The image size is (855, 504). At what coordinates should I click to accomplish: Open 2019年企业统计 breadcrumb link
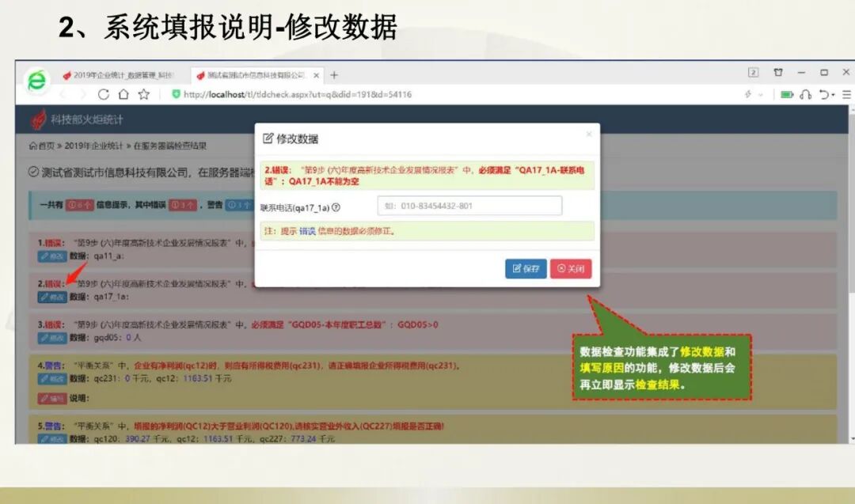click(93, 146)
